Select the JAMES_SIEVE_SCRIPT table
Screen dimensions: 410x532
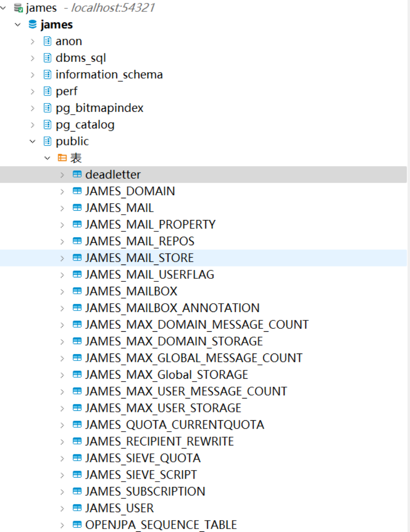pyautogui.click(x=141, y=475)
